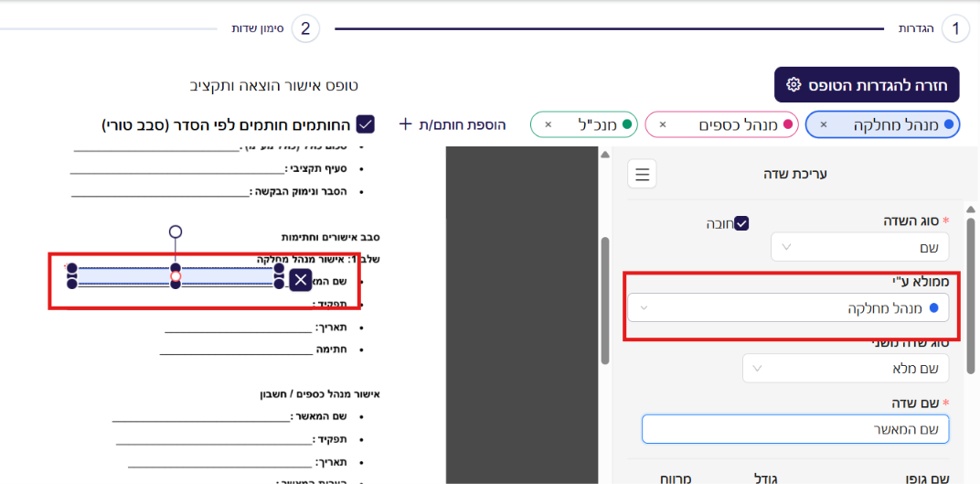The image size is (980, 484).
Task: Click the gear icon in the settings button
Action: [x=794, y=84]
